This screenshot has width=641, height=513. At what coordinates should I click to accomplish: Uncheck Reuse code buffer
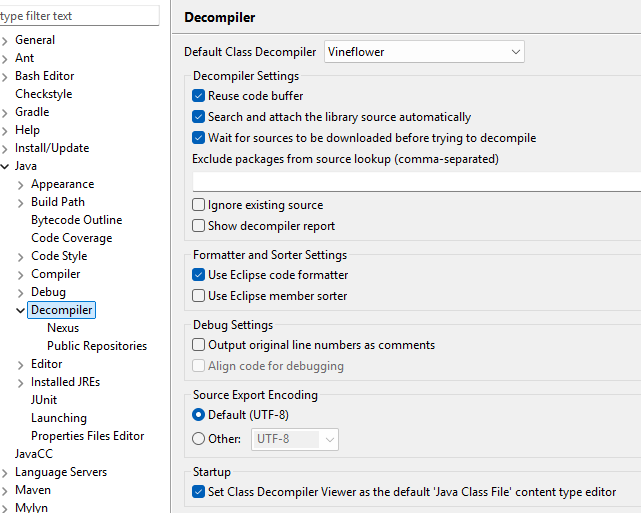click(x=199, y=96)
